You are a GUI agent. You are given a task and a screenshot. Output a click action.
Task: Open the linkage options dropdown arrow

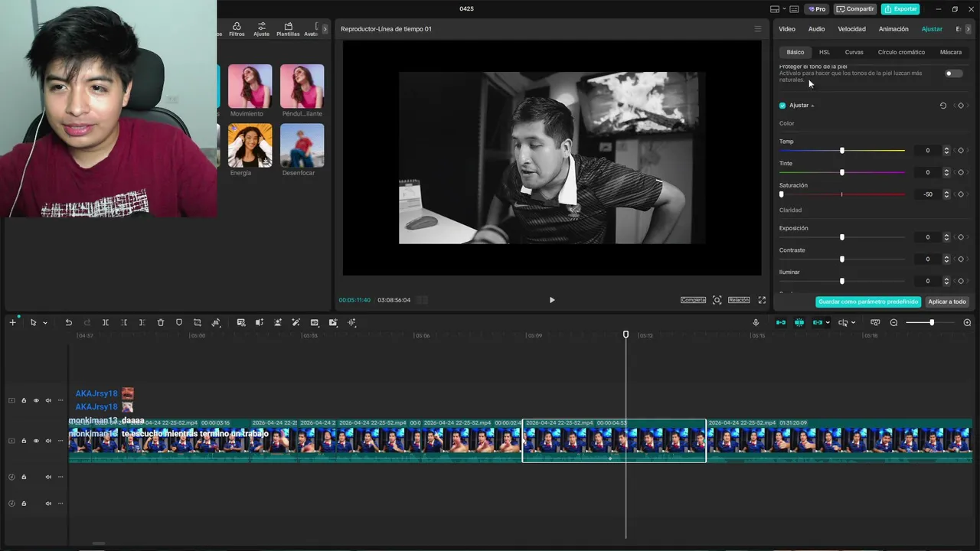click(828, 323)
